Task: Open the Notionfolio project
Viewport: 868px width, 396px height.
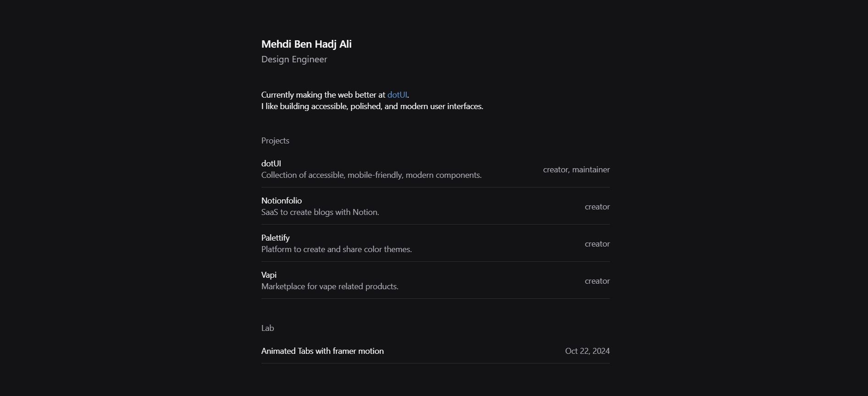Action: click(x=281, y=201)
